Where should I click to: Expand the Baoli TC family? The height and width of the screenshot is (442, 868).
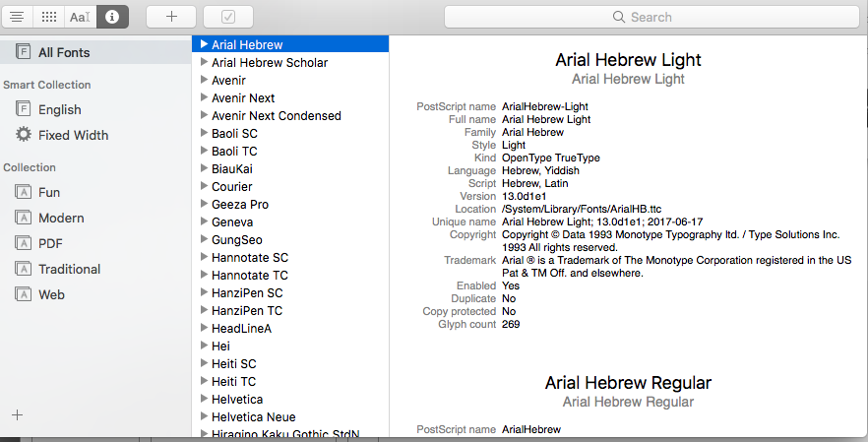click(x=205, y=150)
